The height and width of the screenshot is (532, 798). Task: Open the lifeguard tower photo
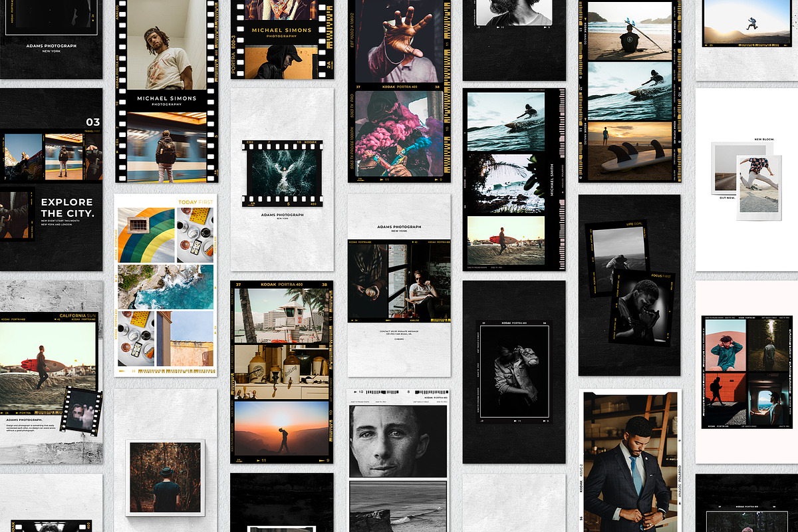[282, 315]
